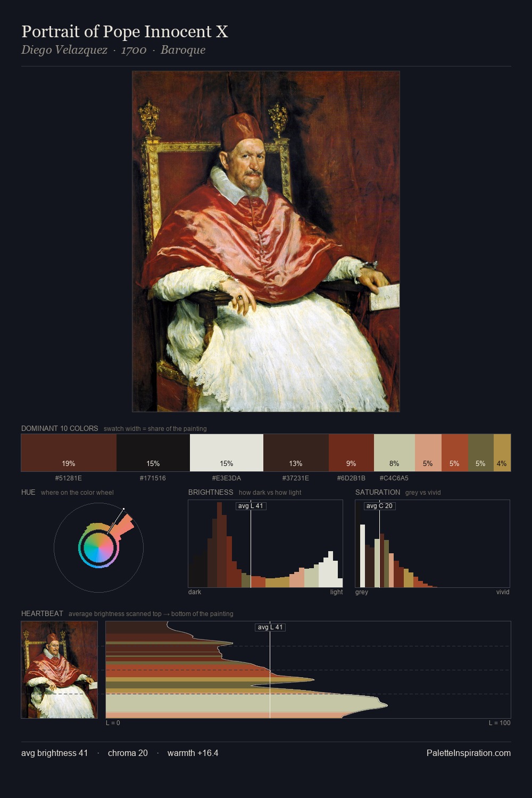Visit PaletteInspiration.com link

(469, 753)
